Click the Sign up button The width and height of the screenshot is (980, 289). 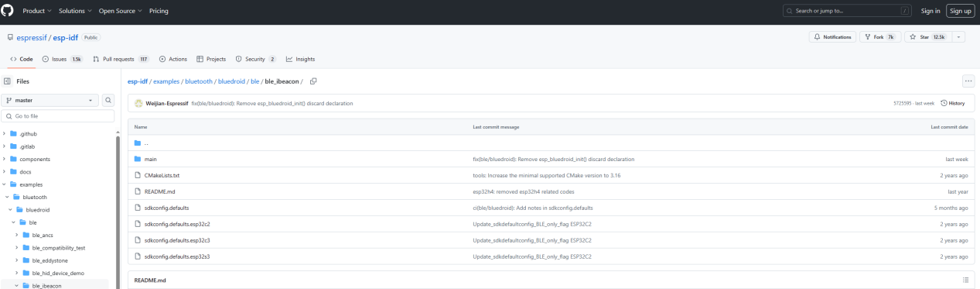tap(960, 11)
